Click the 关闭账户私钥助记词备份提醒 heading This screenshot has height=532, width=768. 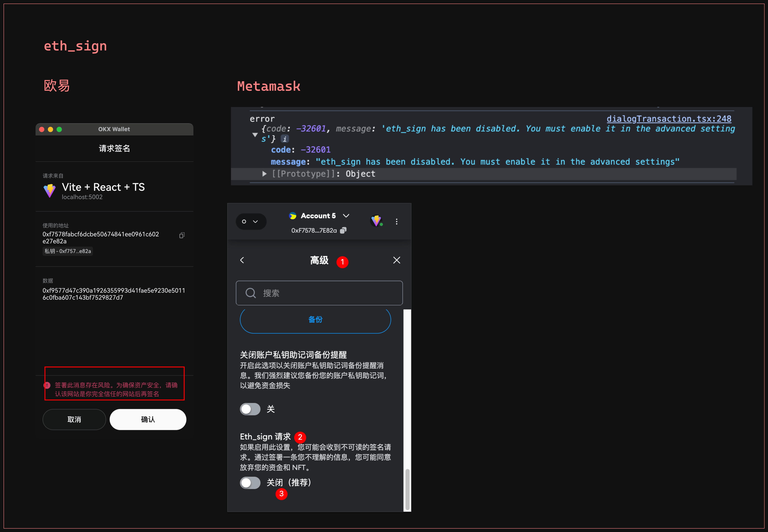[x=293, y=355]
